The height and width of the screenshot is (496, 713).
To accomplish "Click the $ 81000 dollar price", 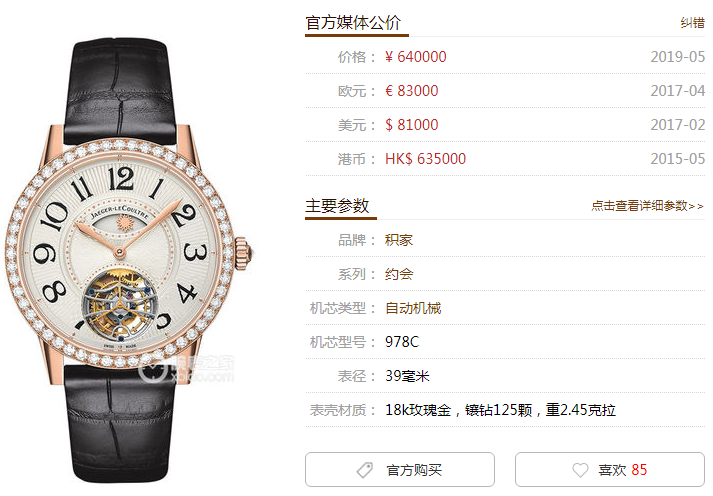I will pyautogui.click(x=412, y=125).
